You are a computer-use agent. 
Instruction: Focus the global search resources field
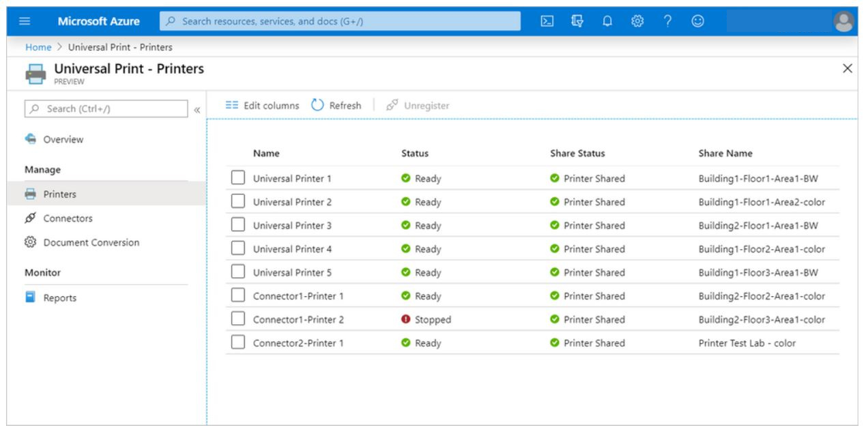[x=340, y=21]
